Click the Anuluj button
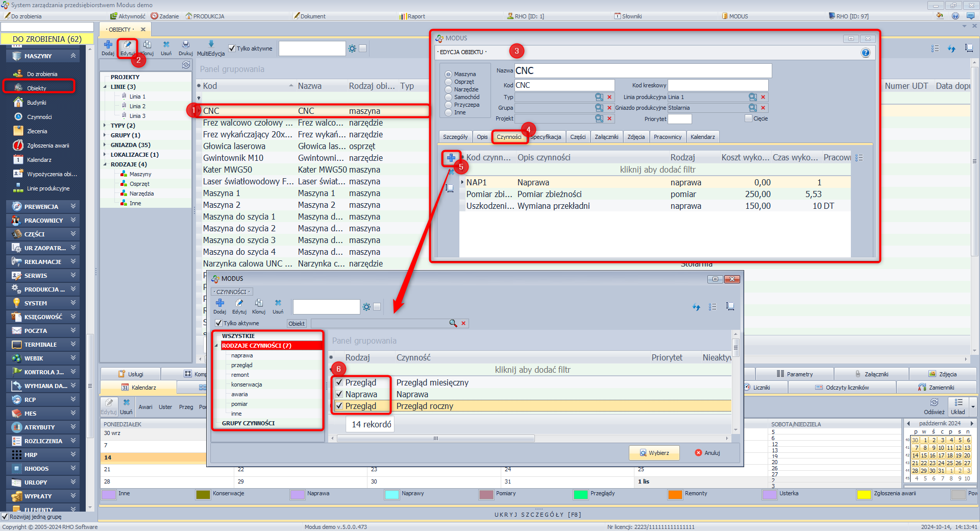 click(x=707, y=453)
